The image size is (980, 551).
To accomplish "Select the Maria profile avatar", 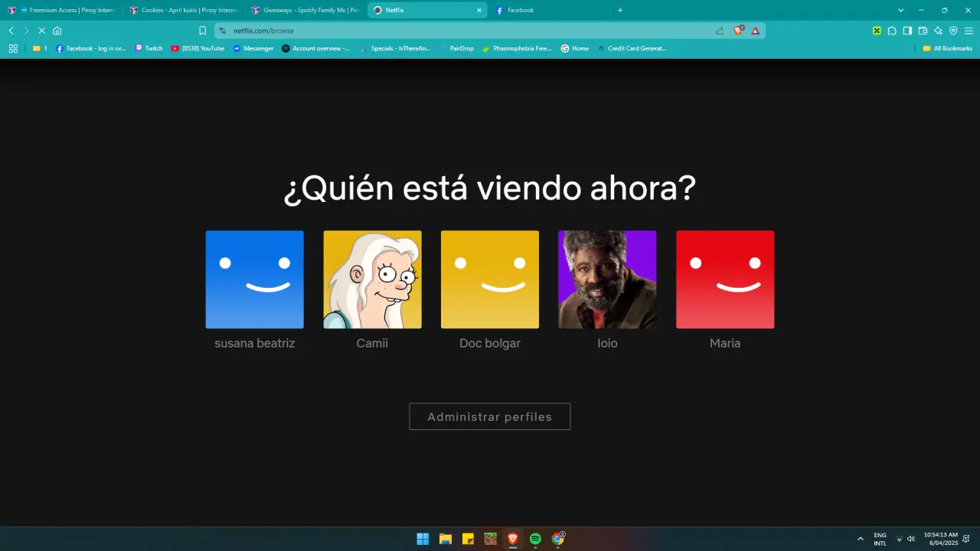I will click(725, 279).
